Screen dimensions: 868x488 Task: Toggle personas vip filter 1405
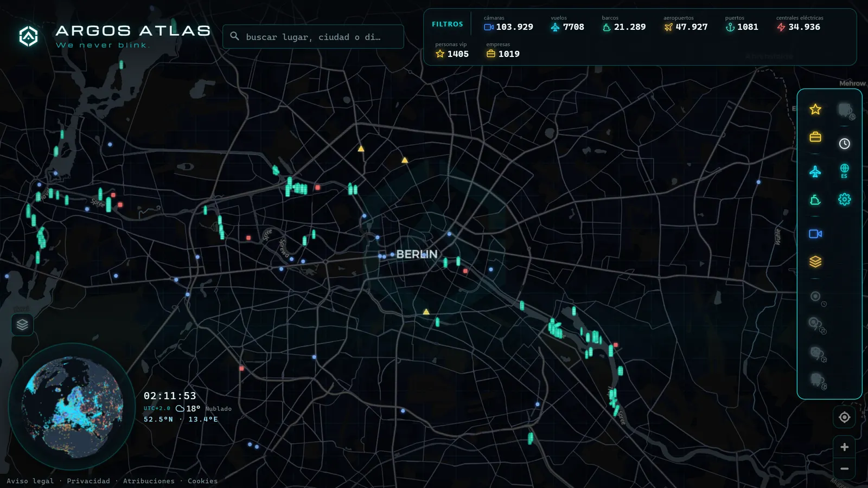click(451, 50)
